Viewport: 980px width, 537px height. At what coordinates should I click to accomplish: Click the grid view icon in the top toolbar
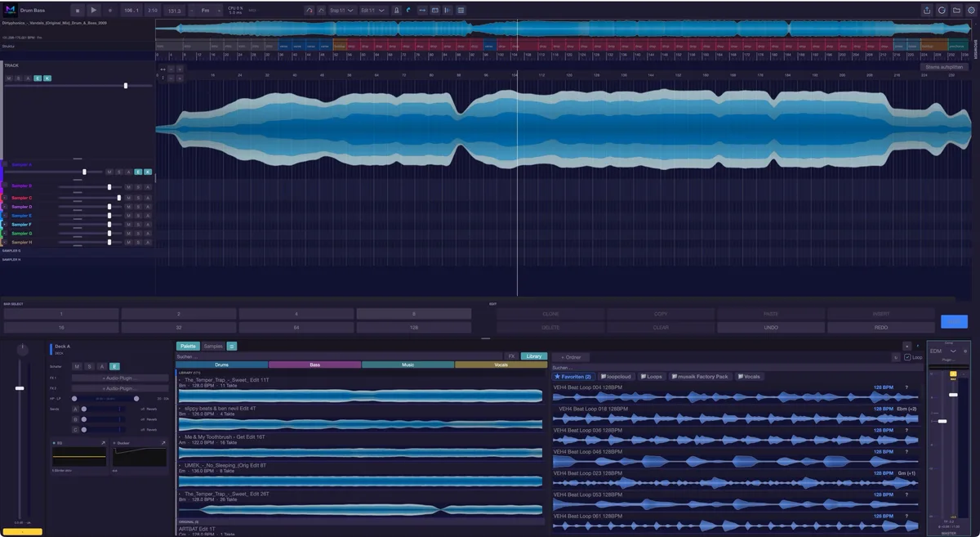coord(461,10)
